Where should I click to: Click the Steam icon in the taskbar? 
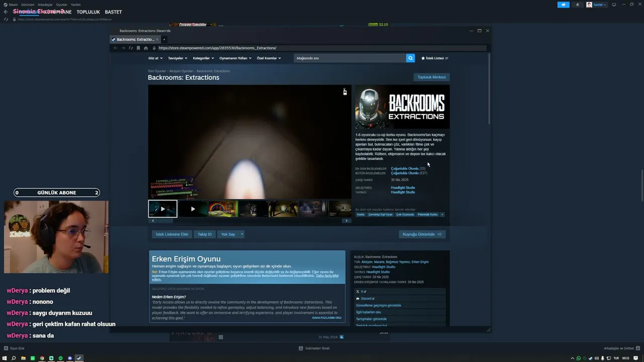pos(79,358)
